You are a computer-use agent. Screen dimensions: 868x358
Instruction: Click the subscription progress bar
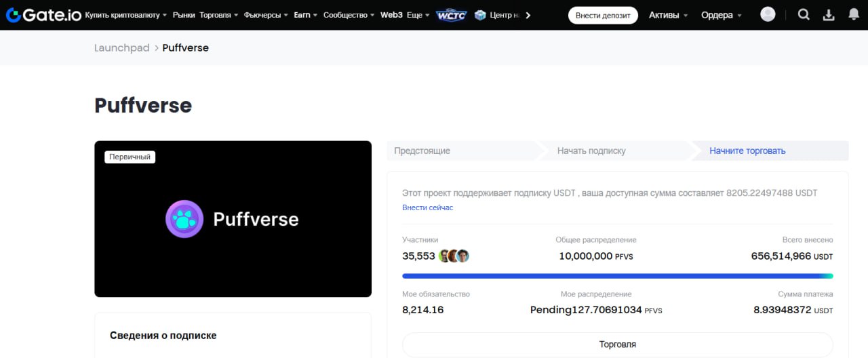(618, 276)
